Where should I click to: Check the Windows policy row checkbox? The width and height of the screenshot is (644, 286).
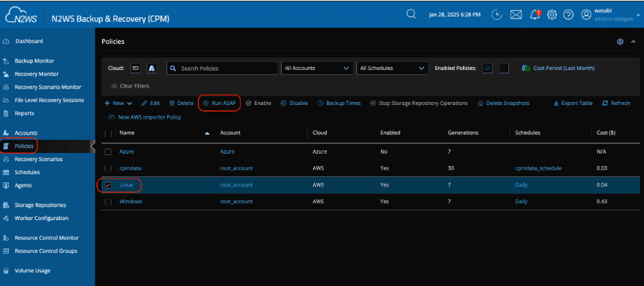click(x=108, y=202)
